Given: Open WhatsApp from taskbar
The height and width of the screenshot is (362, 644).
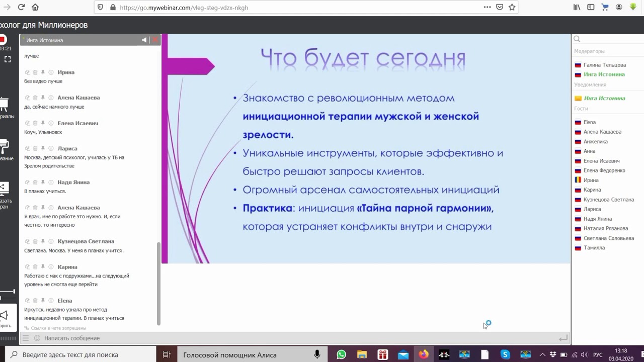Looking at the screenshot, I should [341, 354].
